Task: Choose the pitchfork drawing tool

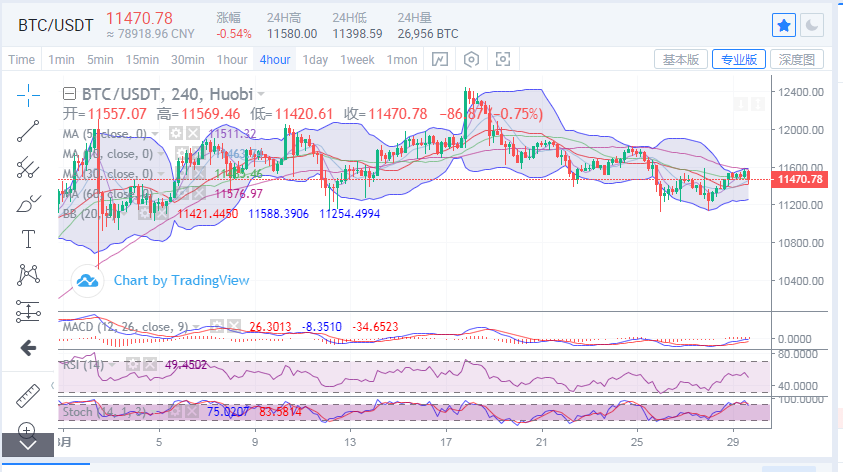Action: [x=28, y=167]
